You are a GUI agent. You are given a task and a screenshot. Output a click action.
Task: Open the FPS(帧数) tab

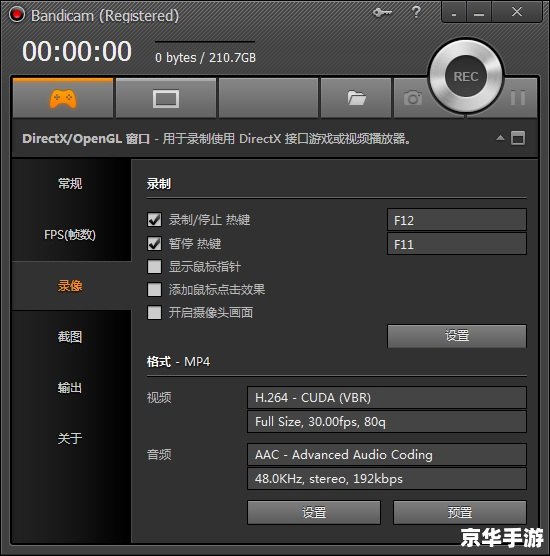(x=70, y=234)
